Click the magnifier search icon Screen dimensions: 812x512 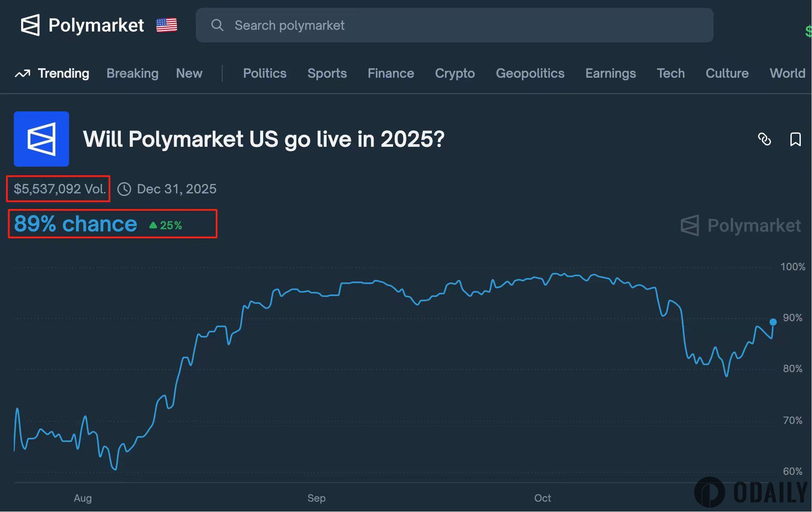point(217,25)
